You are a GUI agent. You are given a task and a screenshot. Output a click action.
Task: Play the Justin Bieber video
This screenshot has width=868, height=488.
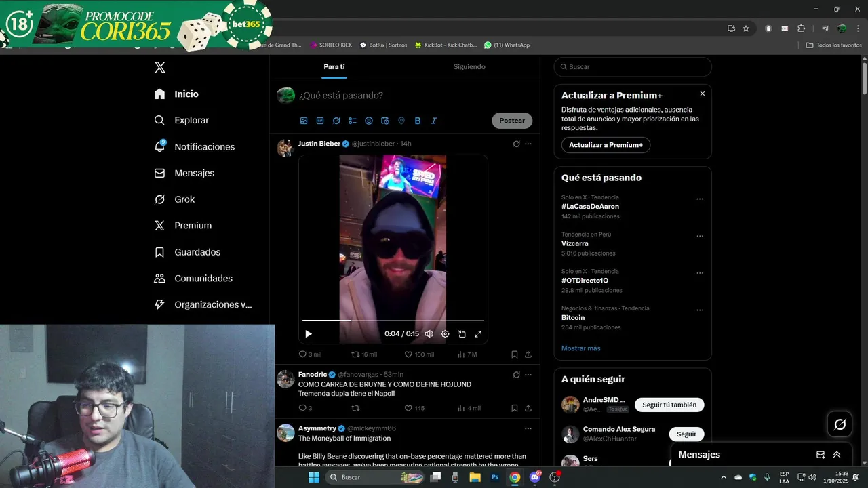pos(309,334)
